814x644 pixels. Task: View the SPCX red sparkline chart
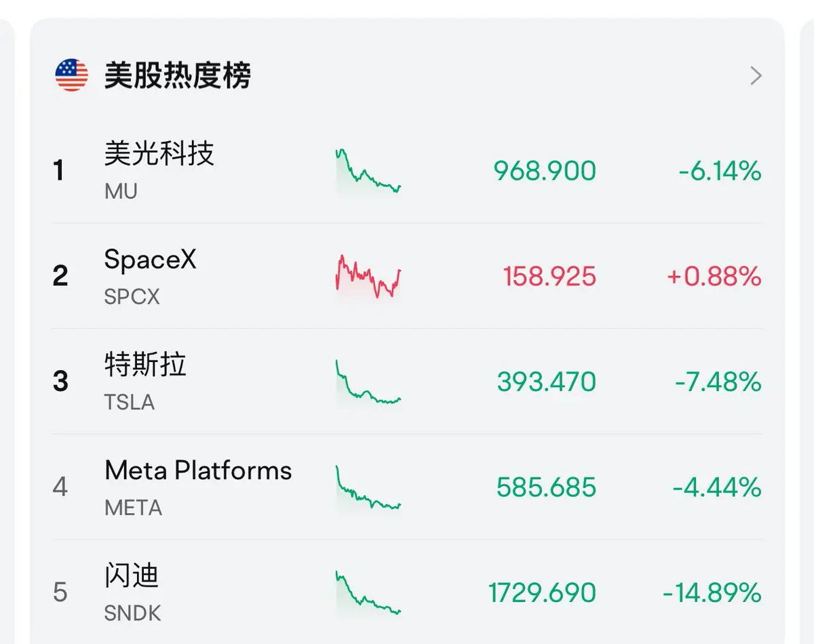coord(368,276)
